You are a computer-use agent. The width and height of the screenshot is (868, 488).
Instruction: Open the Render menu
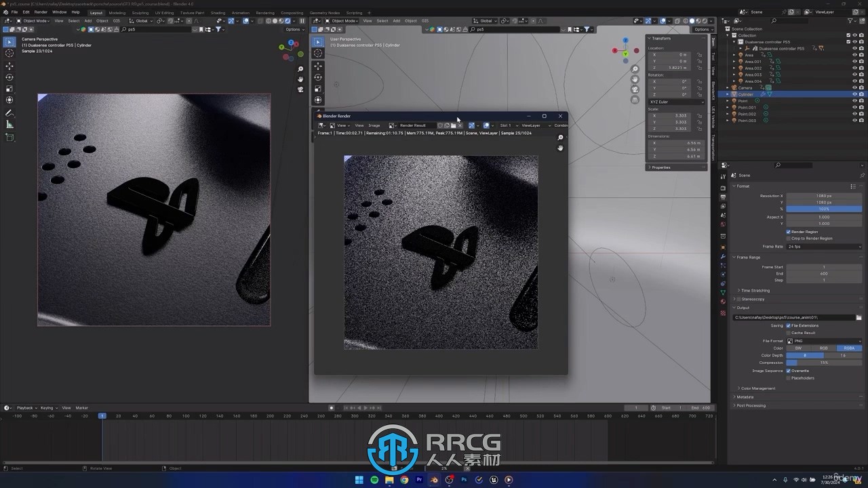(41, 12)
